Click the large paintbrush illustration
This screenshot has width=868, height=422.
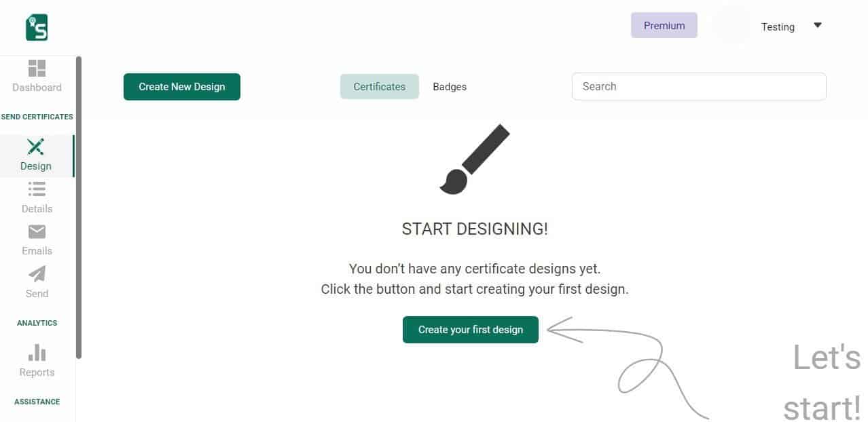(474, 159)
